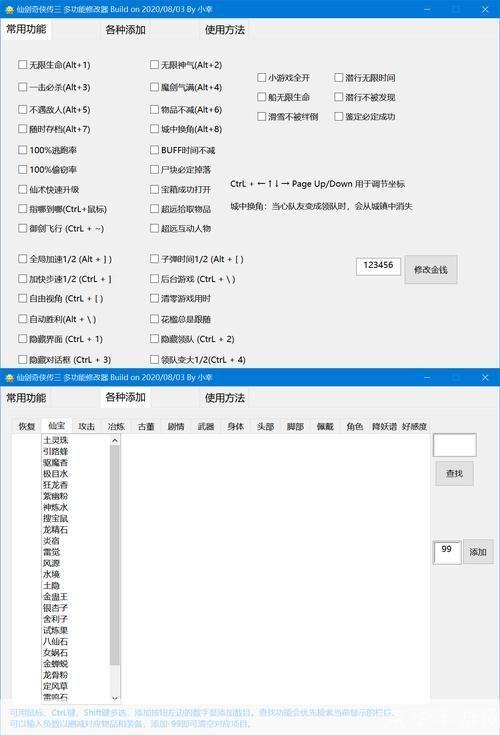Enable 潜行无限时间 checkbox

point(339,77)
